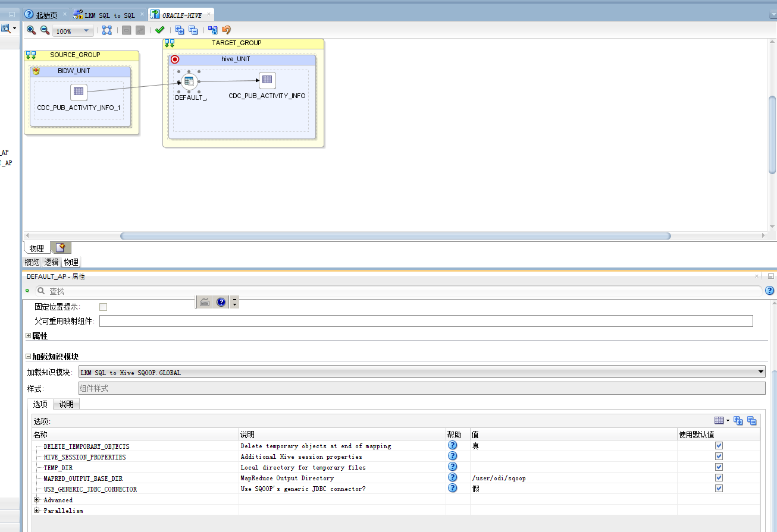The height and width of the screenshot is (532, 777).
Task: Close the LKM SQL to SQL tab
Action: pyautogui.click(x=142, y=14)
